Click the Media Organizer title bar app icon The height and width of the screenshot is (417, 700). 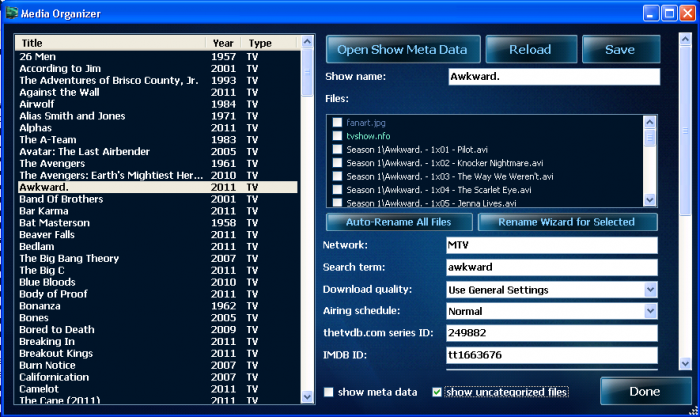pyautogui.click(x=11, y=13)
